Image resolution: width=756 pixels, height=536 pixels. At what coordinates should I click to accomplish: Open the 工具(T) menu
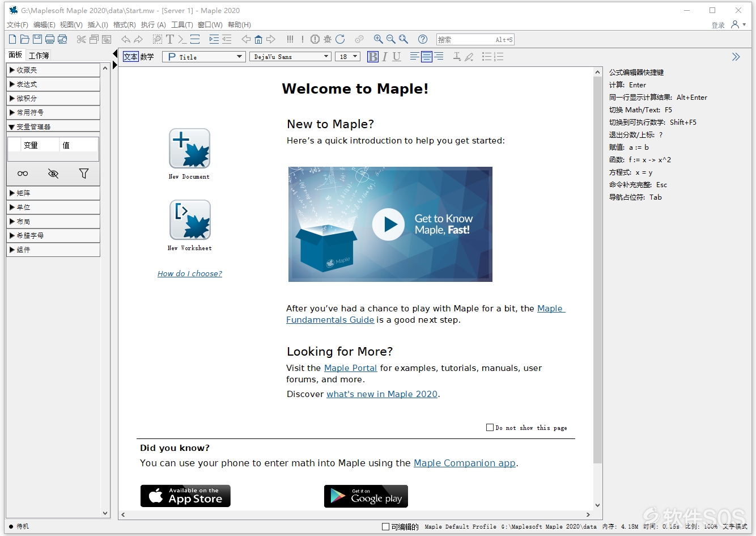[182, 25]
